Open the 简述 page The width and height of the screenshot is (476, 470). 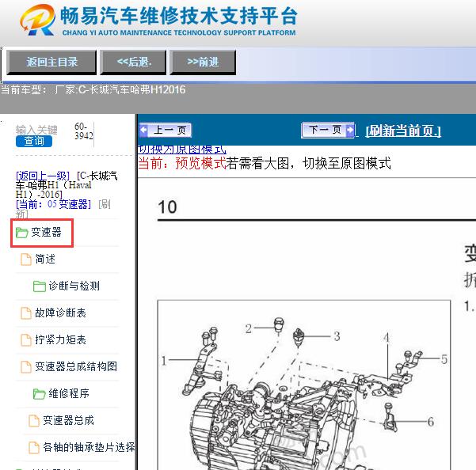coord(45,260)
